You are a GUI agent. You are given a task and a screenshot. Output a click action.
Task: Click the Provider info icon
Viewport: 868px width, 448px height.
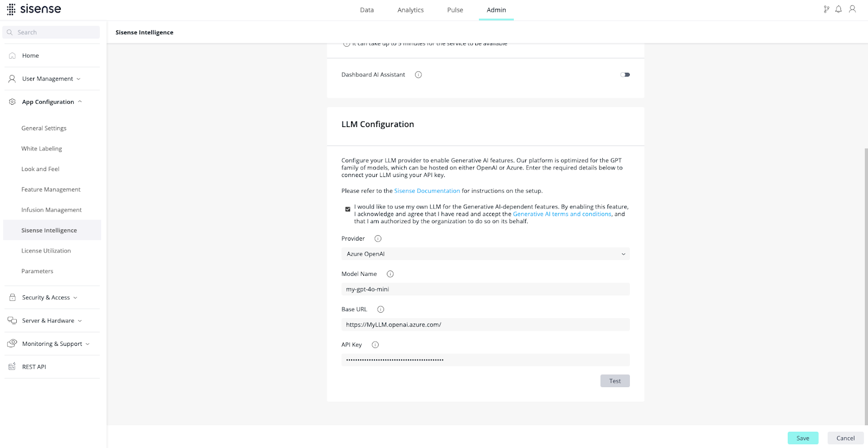[x=378, y=238]
